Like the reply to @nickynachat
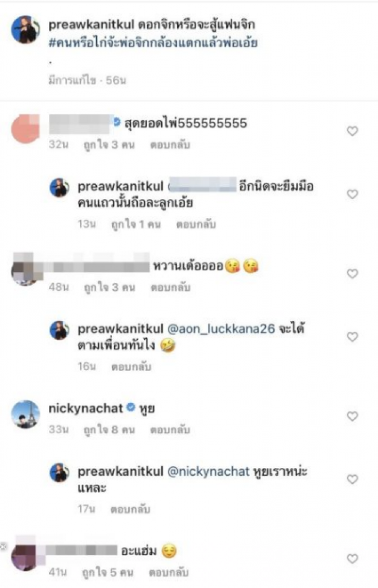The width and height of the screenshot is (378, 588). click(x=352, y=479)
